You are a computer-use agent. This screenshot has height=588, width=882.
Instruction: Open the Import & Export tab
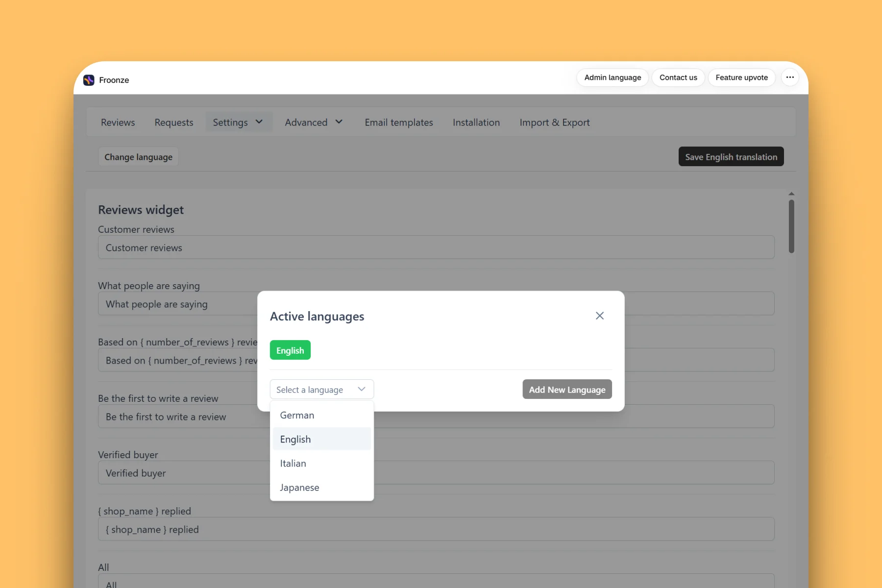[x=555, y=122]
